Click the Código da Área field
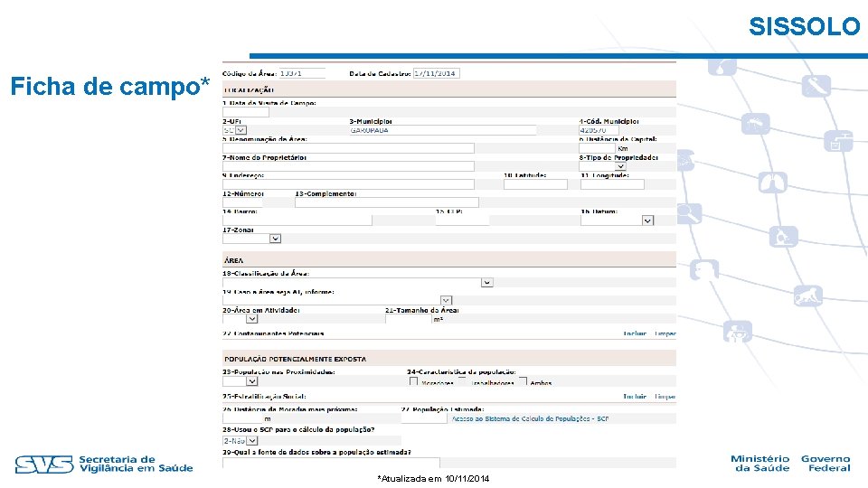Screen dimensions: 868x488 tap(302, 73)
